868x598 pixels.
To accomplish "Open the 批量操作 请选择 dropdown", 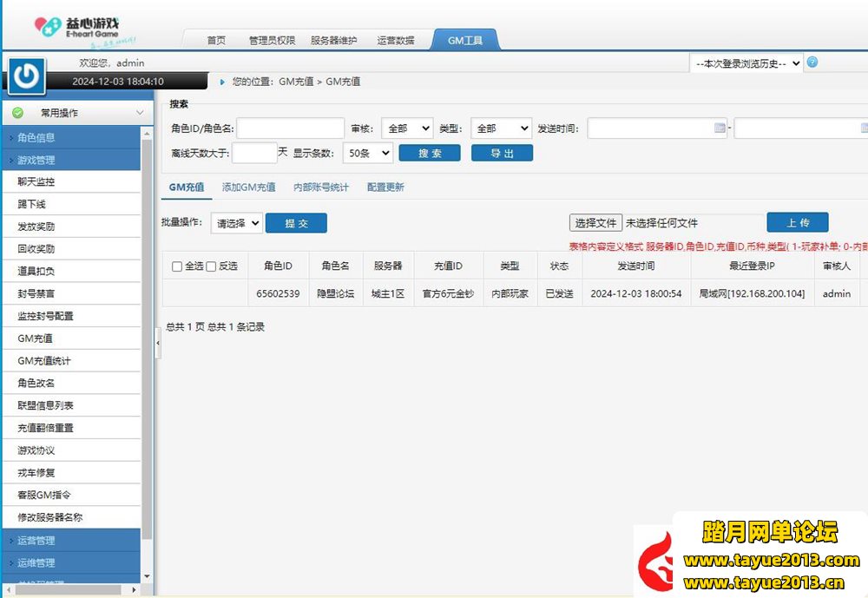I will tap(236, 223).
